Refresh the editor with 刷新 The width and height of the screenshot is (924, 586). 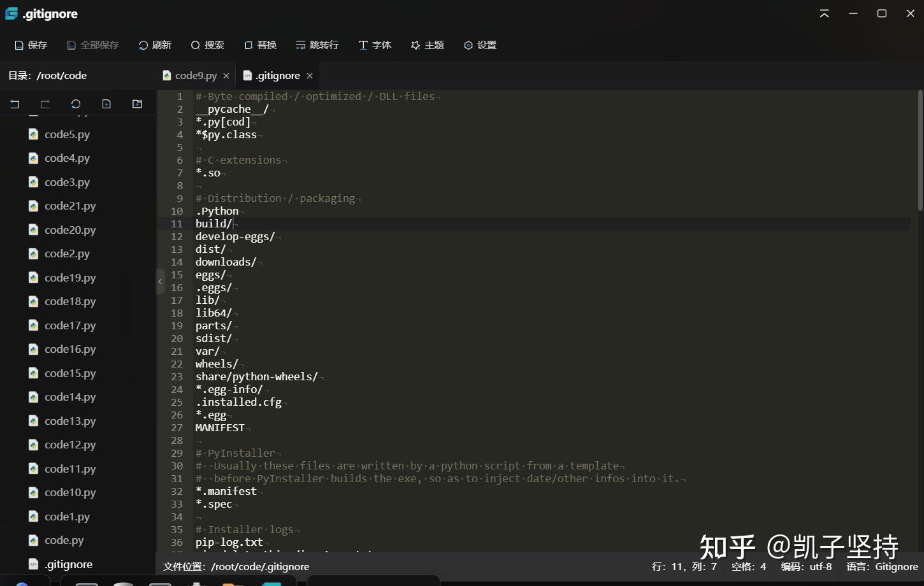click(x=154, y=45)
